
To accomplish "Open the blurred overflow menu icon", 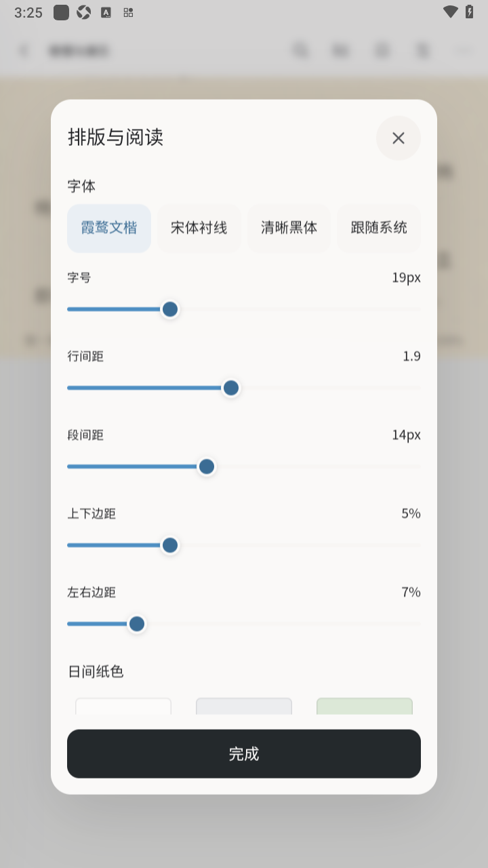I will [x=464, y=51].
